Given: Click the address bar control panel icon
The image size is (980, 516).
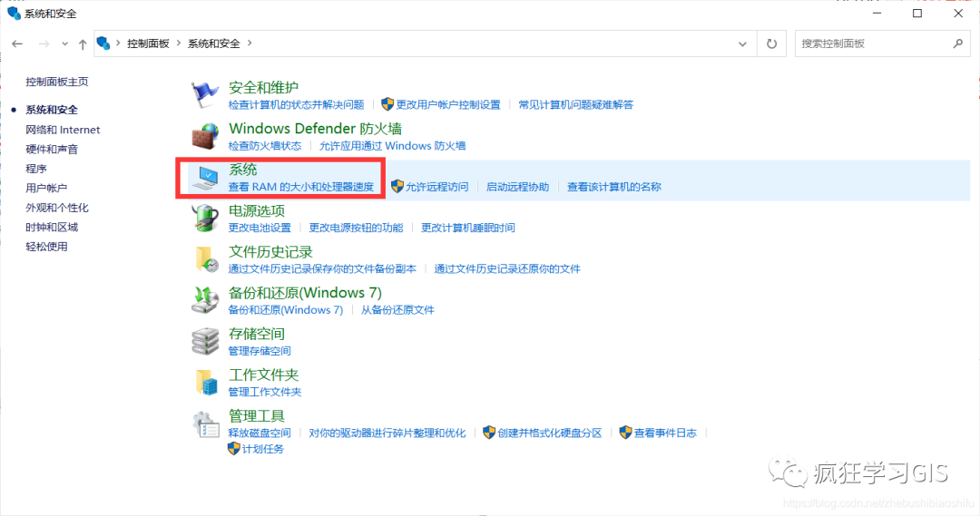Looking at the screenshot, I should click(x=103, y=44).
